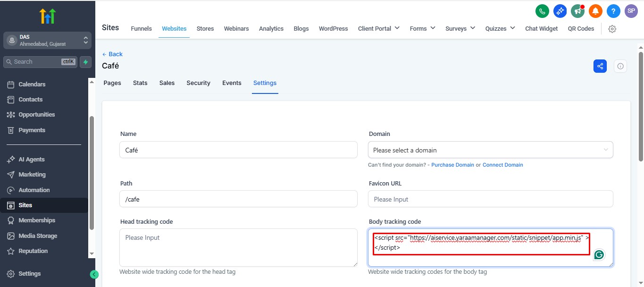The width and height of the screenshot is (644, 287).
Task: Open the SP user profile avatar
Action: pos(631,11)
